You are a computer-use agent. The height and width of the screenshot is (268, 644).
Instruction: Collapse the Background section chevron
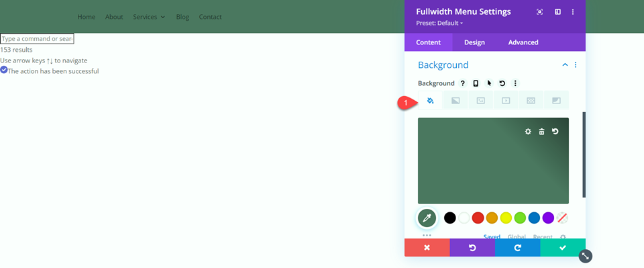565,65
